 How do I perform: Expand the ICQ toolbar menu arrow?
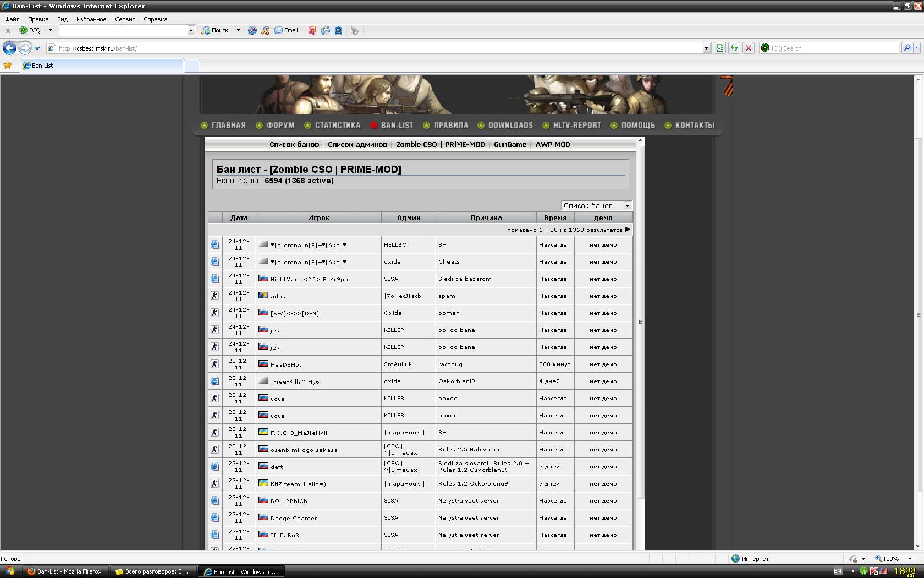coord(50,30)
